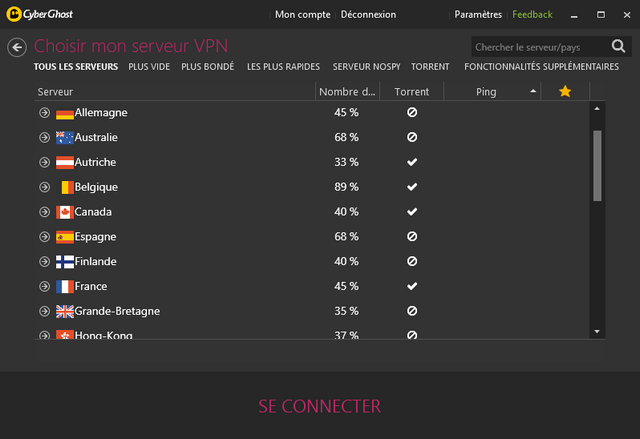Image resolution: width=640 pixels, height=439 pixels.
Task: Click the torrent blocked icon for Allemagne
Action: click(x=412, y=112)
